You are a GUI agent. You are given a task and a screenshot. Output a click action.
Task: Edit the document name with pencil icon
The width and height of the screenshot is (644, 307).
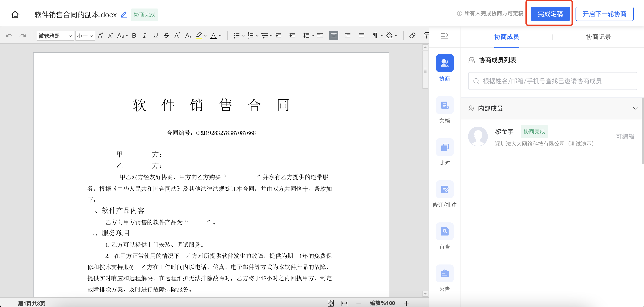[124, 15]
